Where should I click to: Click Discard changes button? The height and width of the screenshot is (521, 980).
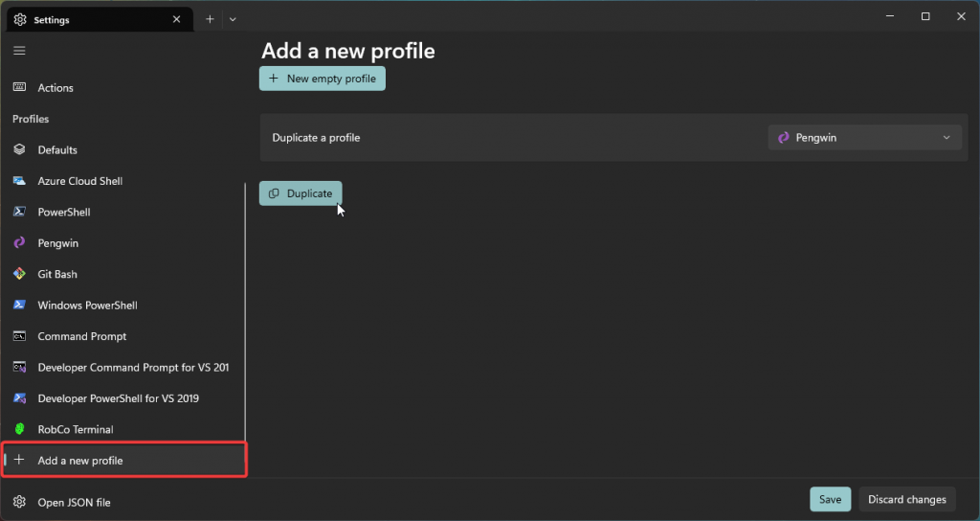click(907, 499)
